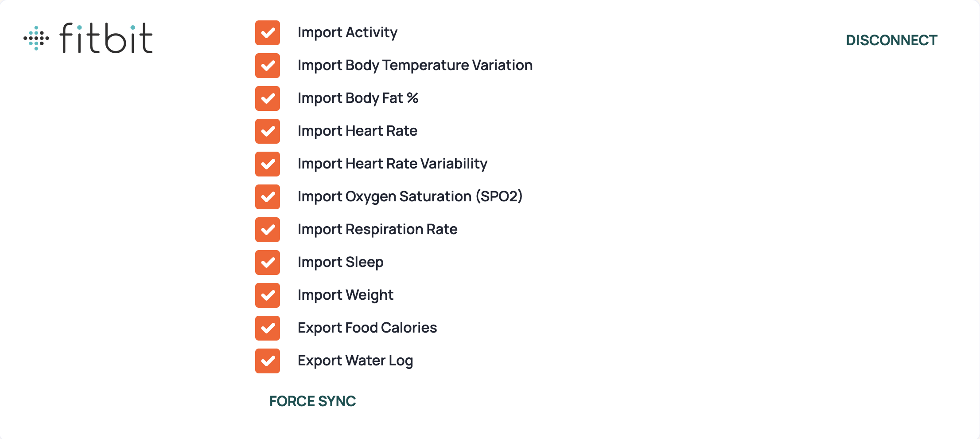Click the Export Food Calories label
This screenshot has height=439, width=980.
367,328
